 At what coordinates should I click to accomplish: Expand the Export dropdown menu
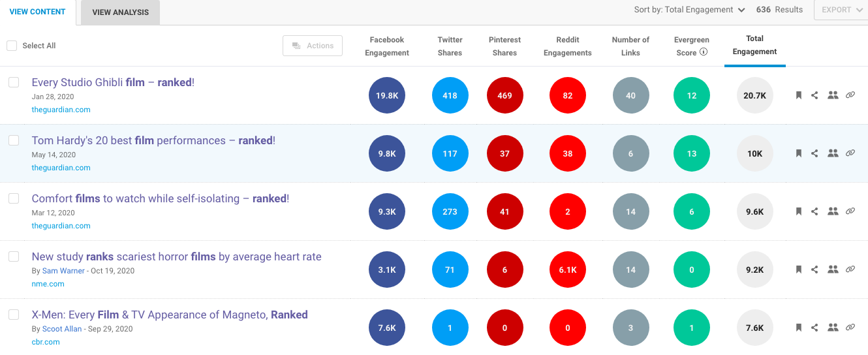point(841,10)
